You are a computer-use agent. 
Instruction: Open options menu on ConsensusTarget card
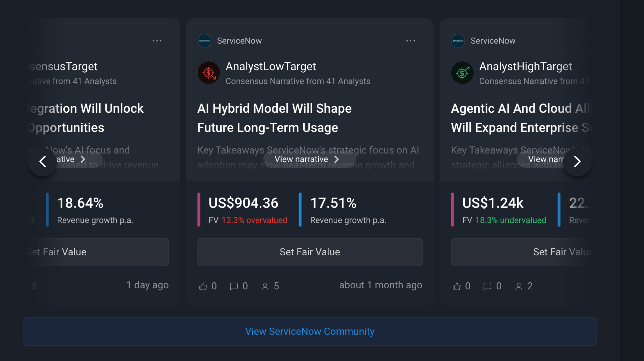157,41
